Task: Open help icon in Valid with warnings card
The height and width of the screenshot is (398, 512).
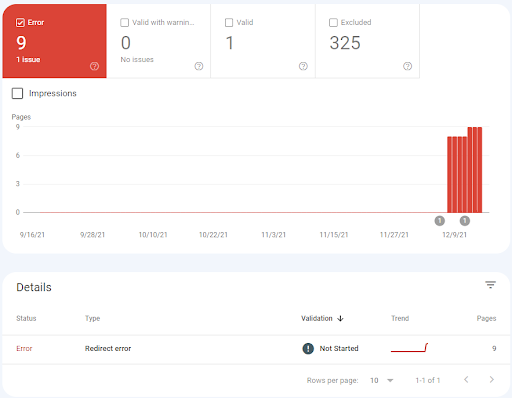Action: coord(199,66)
